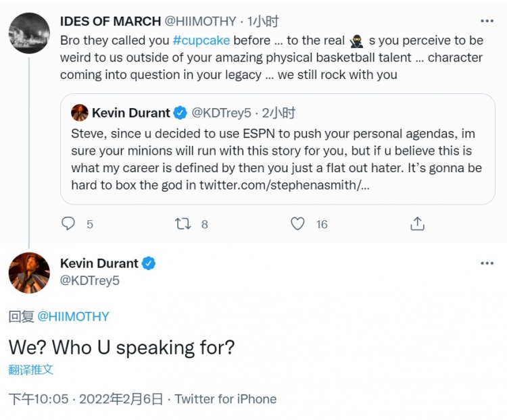Viewport: 507px width, 420px height.
Task: Click the verified badge in the quoted tweet
Action: pos(180,113)
